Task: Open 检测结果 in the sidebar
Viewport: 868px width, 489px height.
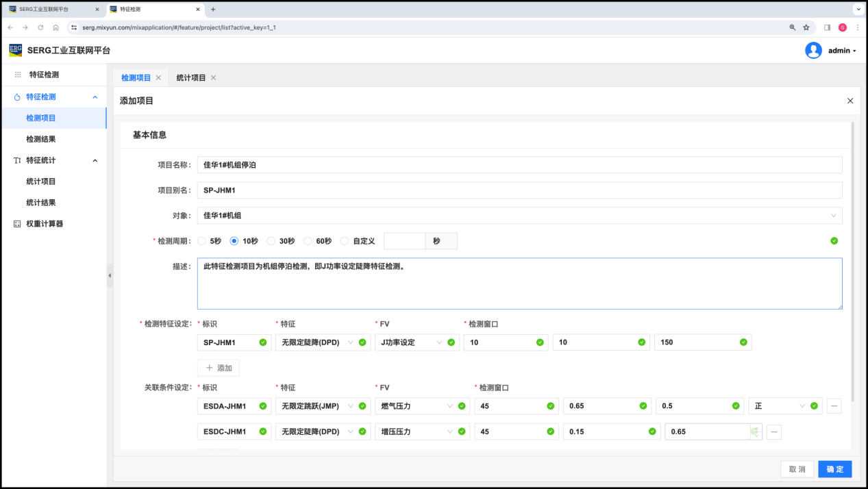Action: 41,139
